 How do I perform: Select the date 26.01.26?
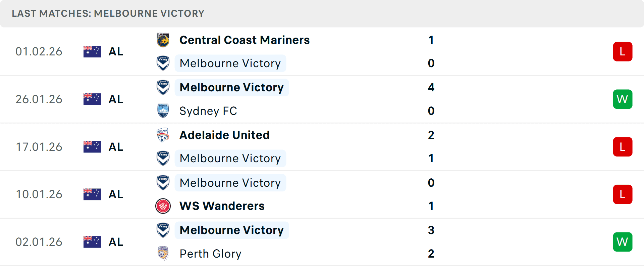pos(39,99)
